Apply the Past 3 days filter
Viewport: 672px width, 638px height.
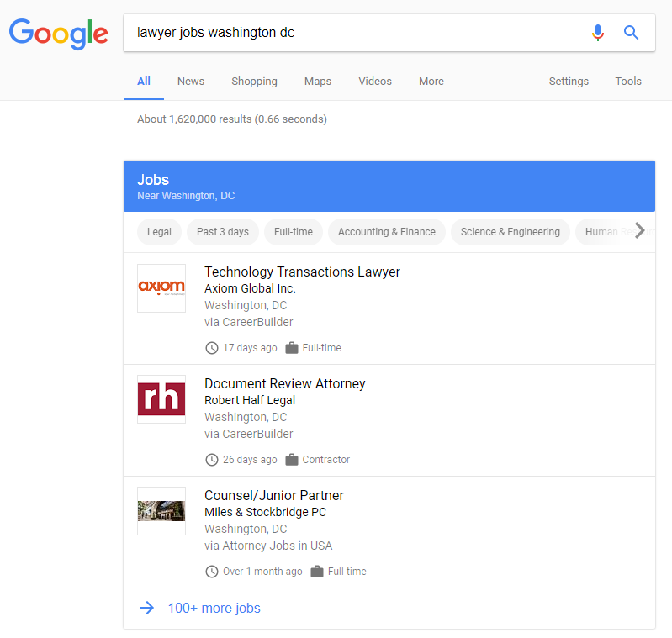tap(222, 232)
